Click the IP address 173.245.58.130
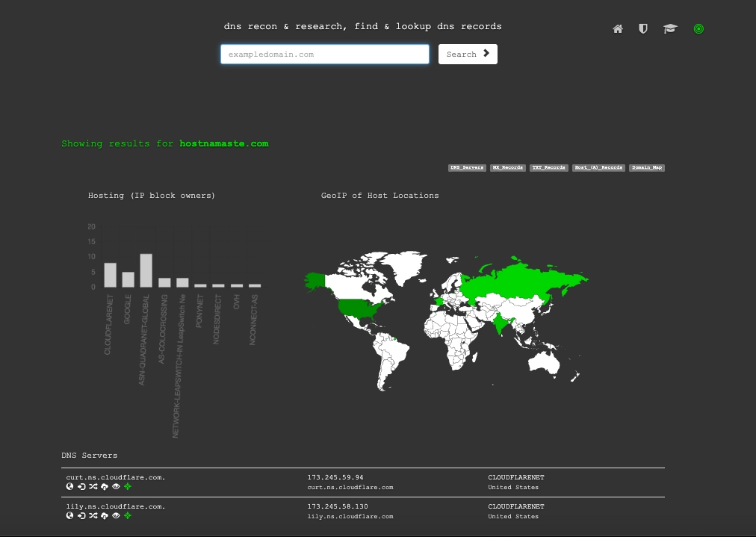This screenshot has width=756, height=537. [x=338, y=506]
